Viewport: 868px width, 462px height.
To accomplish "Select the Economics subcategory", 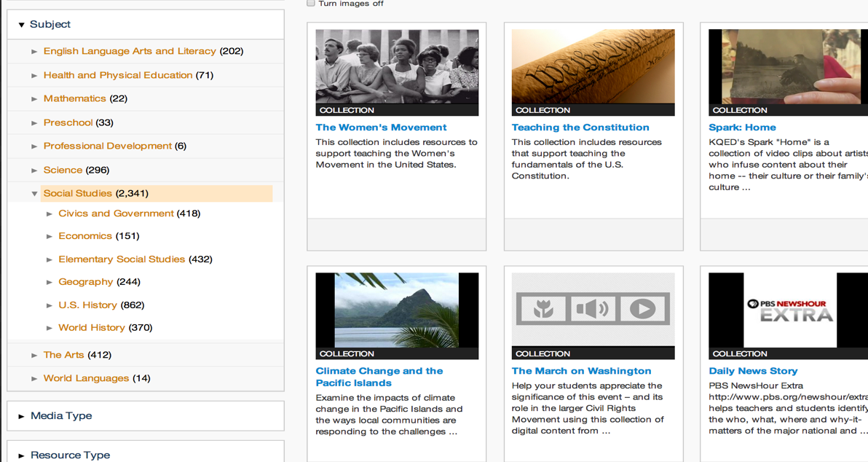I will click(x=85, y=235).
